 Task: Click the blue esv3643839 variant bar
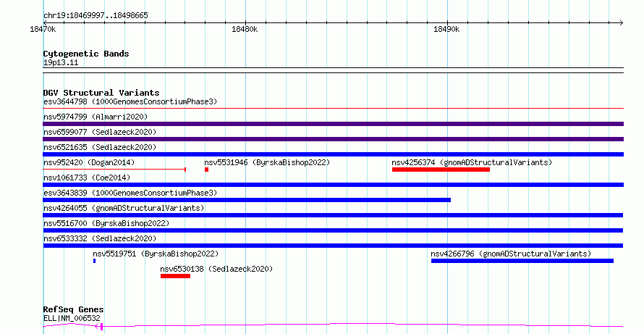coord(247,200)
